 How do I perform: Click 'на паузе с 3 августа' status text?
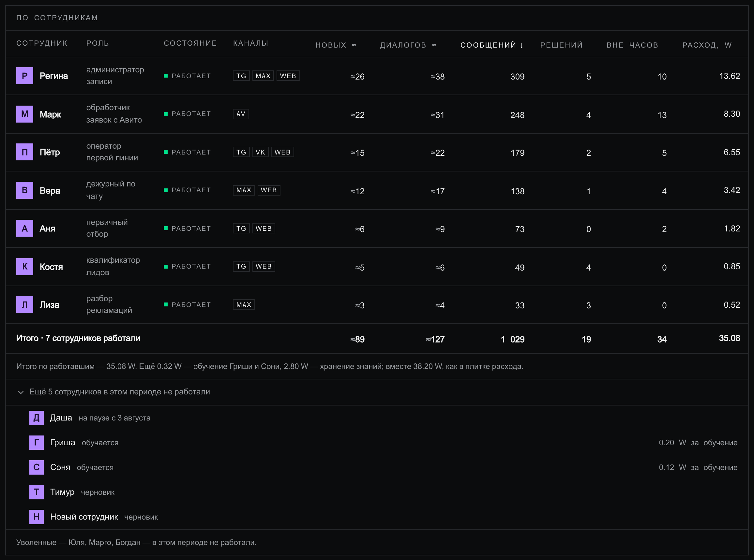pyautogui.click(x=115, y=418)
